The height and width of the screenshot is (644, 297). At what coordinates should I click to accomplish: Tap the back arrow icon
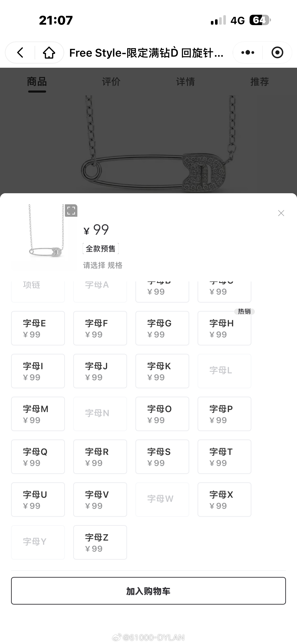pos(20,53)
